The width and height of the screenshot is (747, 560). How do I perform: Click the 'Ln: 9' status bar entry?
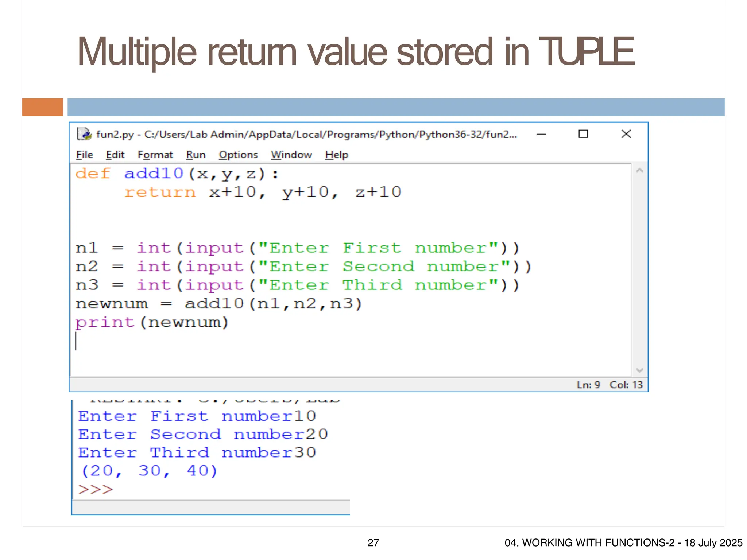click(588, 385)
